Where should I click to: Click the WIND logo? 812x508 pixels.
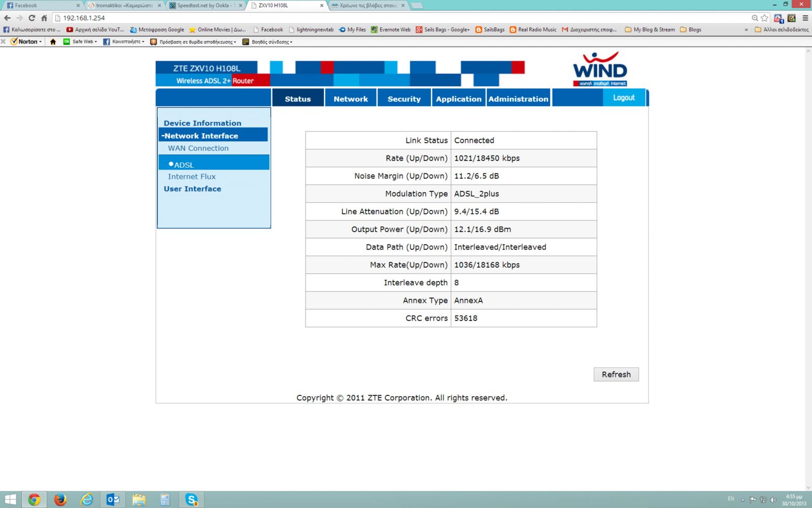(x=600, y=69)
